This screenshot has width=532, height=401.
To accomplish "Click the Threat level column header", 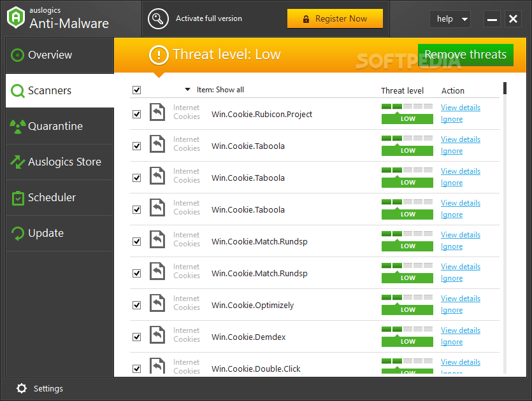I will coord(402,91).
